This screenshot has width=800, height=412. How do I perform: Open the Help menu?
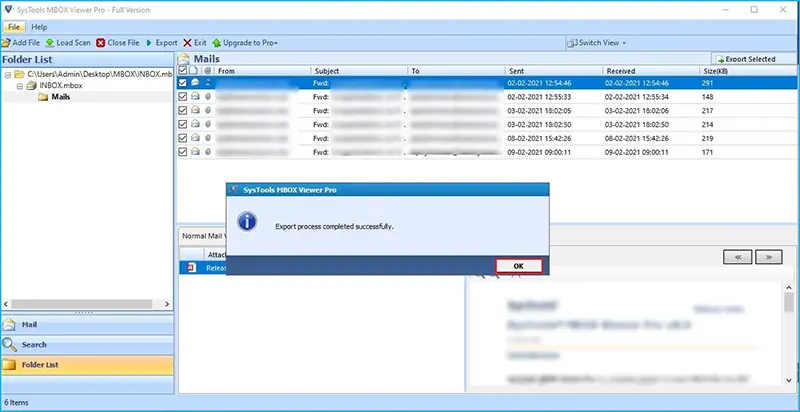(x=39, y=27)
